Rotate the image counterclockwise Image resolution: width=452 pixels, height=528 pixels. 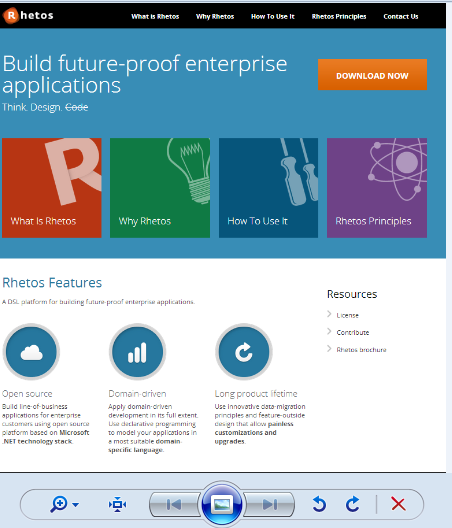pos(319,504)
